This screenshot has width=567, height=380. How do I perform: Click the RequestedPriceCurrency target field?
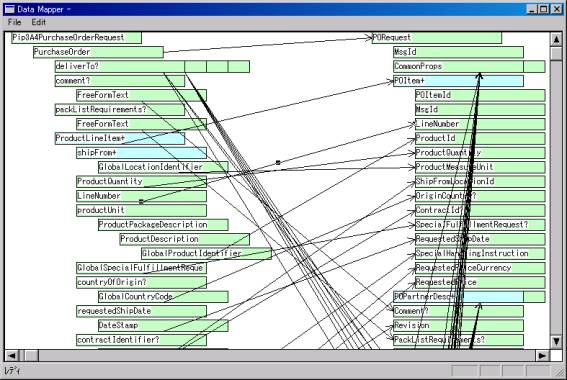pyautogui.click(x=480, y=268)
